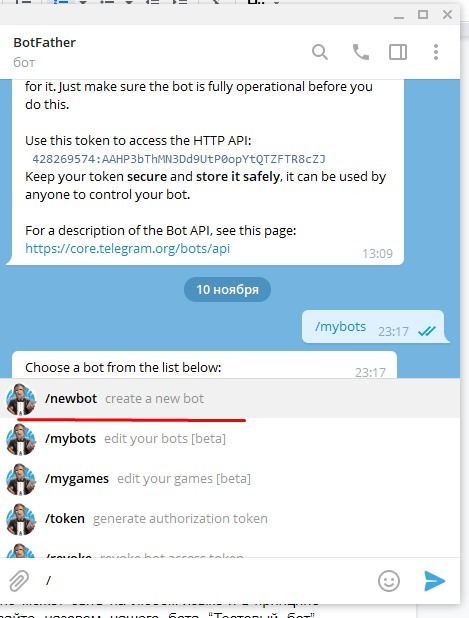Click the HTTP API token text
Image resolution: width=469 pixels, height=618 pixels.
(x=179, y=159)
